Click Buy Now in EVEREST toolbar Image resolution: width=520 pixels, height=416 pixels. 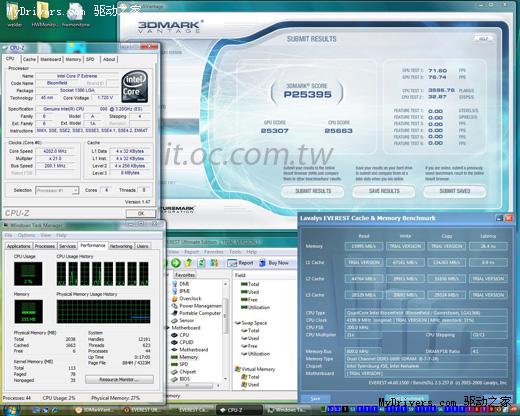pos(274,263)
